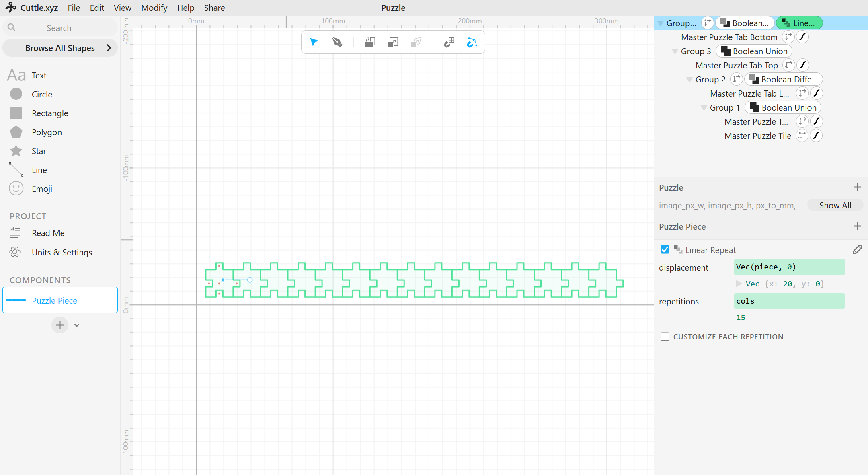Click the greyed-out edit path toolbar icon
868x475 pixels.
pyautogui.click(x=416, y=42)
